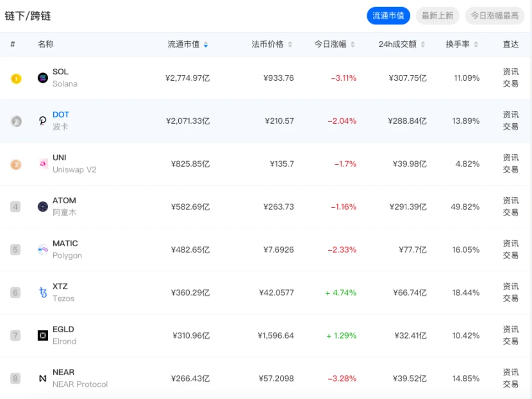Click the Uniswap UNI logo icon
532x399 pixels.
[x=43, y=164]
